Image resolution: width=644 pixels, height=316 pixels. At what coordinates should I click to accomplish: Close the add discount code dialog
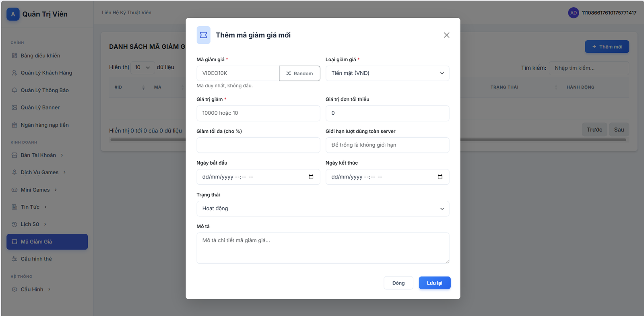[x=446, y=35]
